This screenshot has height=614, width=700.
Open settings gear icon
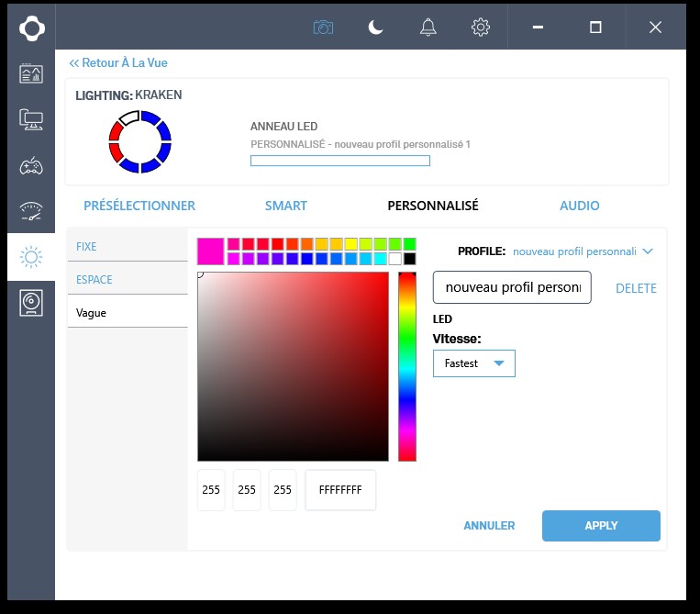pos(481,28)
